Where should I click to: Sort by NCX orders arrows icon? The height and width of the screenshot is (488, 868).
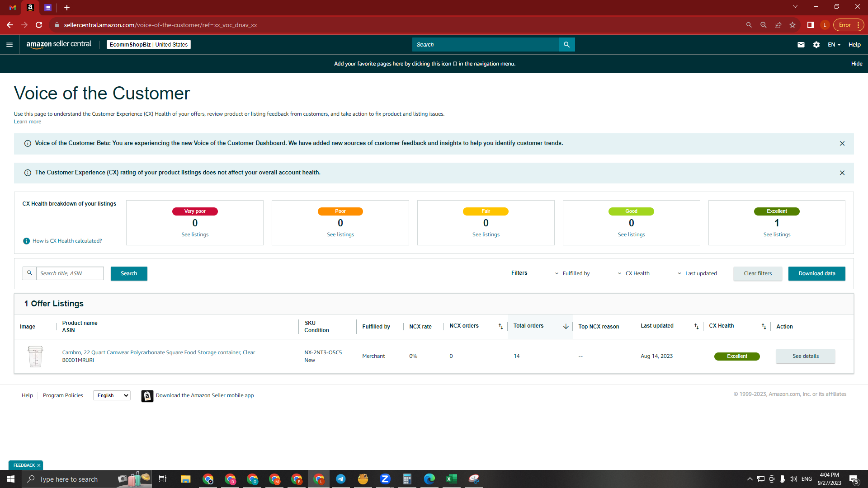[500, 326]
